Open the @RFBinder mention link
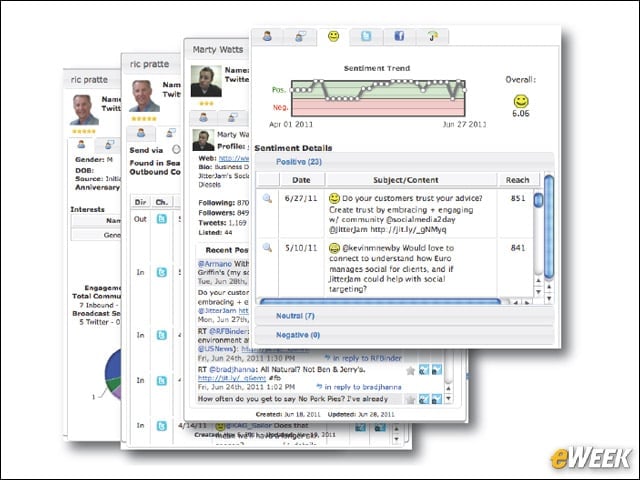The height and width of the screenshot is (480, 640). point(228,331)
